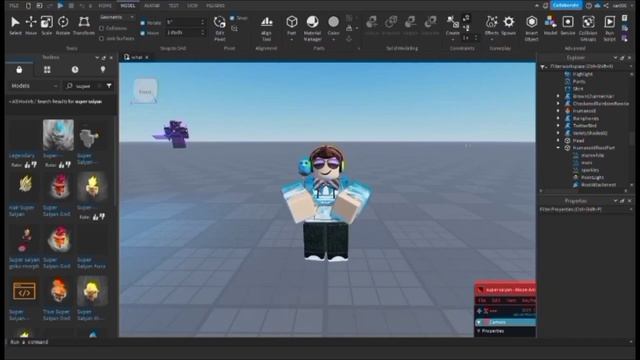Open Collision Groups editor
Image resolution: width=640 pixels, height=360 pixels.
(588, 28)
